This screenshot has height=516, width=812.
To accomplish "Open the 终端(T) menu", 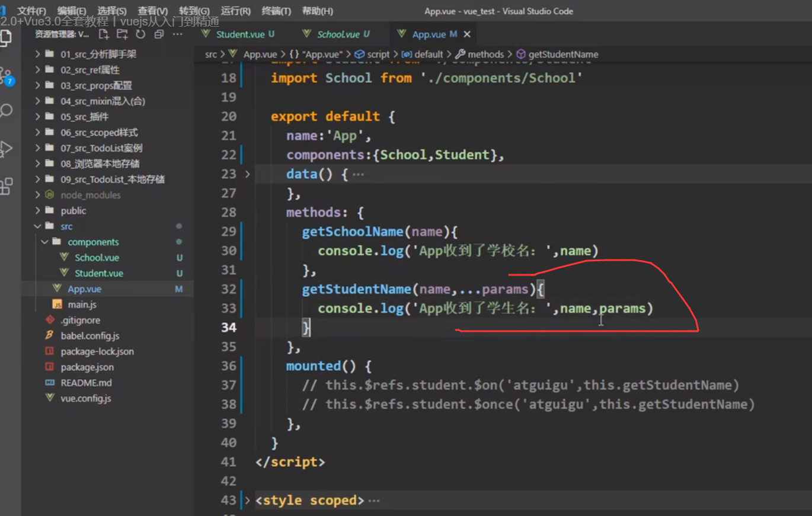I will [276, 11].
